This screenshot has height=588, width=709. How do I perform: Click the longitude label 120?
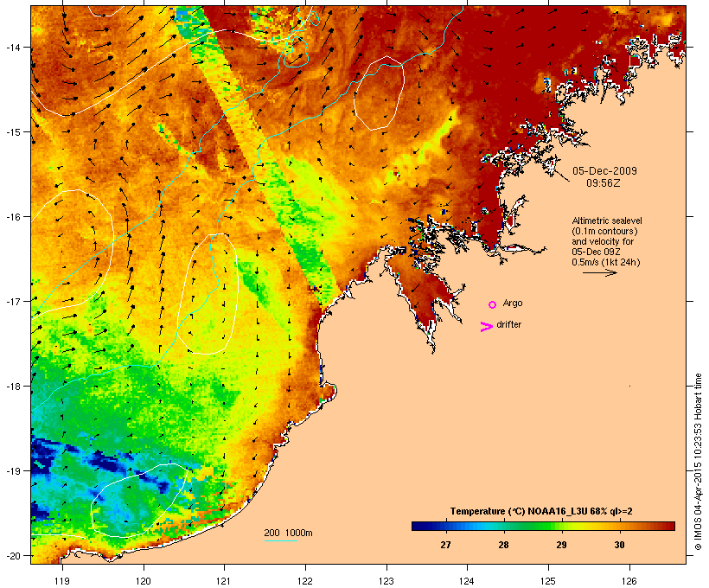144,581
